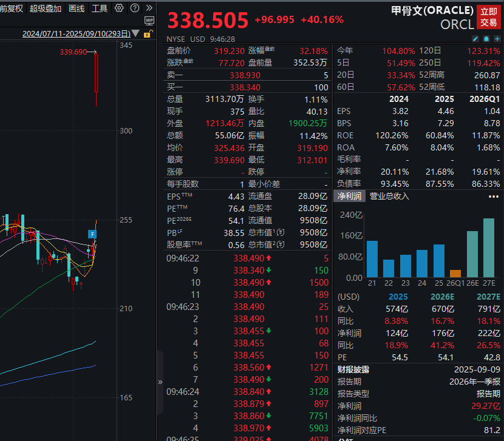Viewport: 504px width, 441px height.
Task: Toggle the orange lock icon for date range
Action: [x=148, y=33]
